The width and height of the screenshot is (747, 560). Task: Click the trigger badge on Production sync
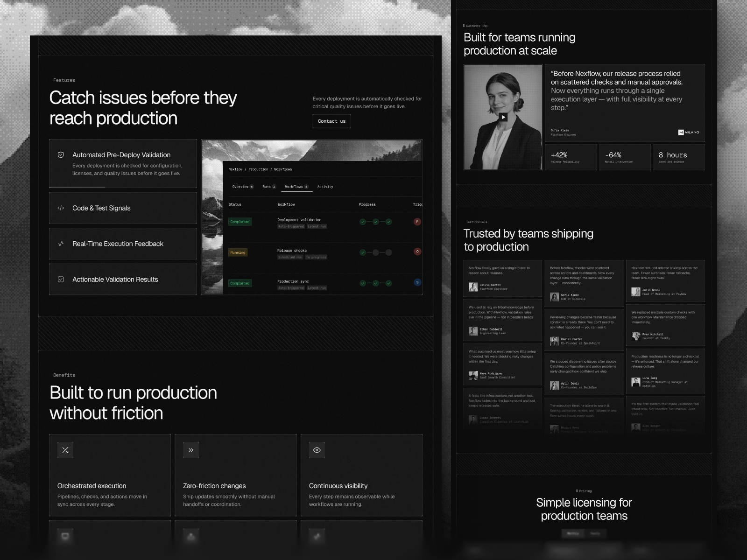[417, 282]
